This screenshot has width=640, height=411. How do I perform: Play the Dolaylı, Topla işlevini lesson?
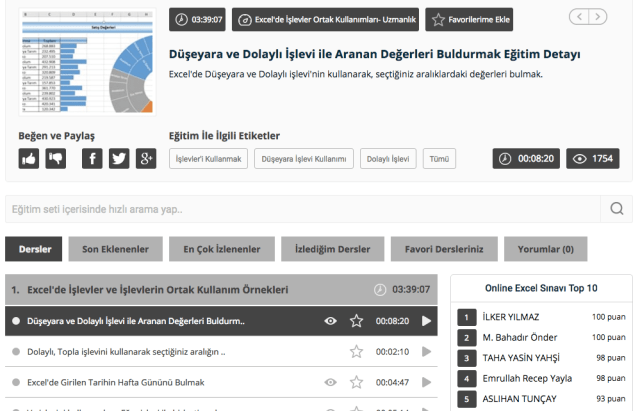(426, 352)
